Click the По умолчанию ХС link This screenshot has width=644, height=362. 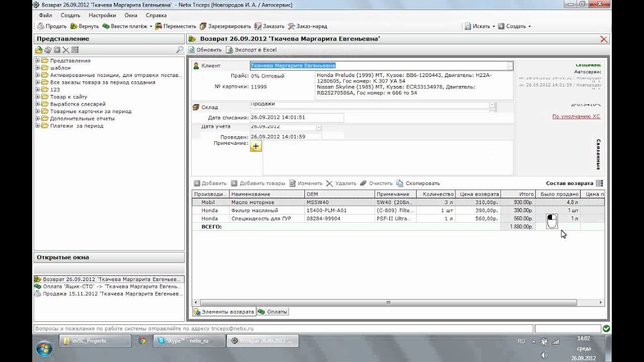[x=576, y=117]
